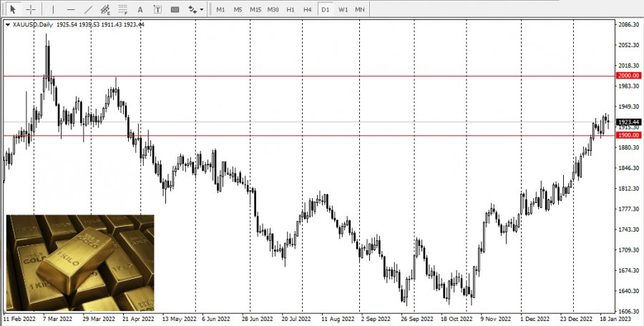Click the 11 Aug 2022 date label
The image size is (644, 326).
338,319
